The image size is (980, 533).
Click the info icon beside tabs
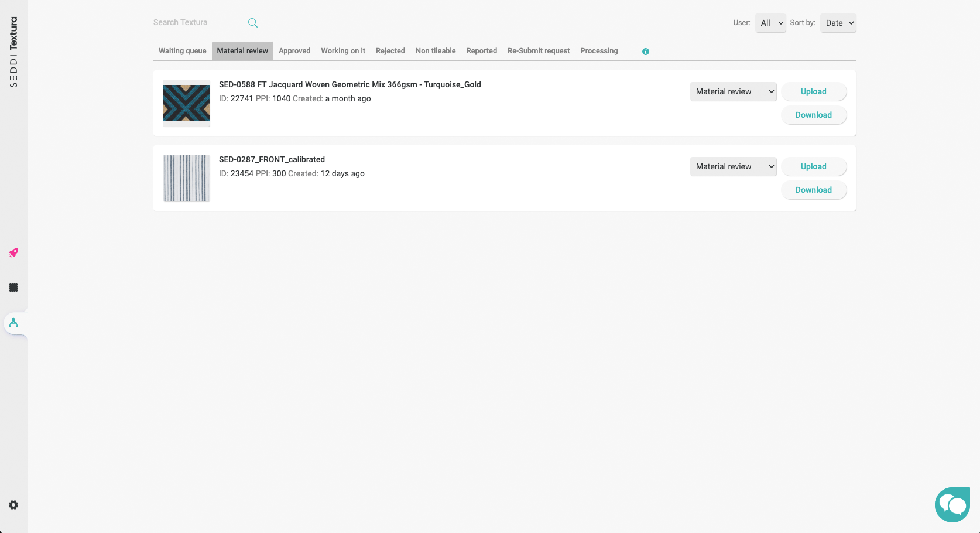(645, 52)
